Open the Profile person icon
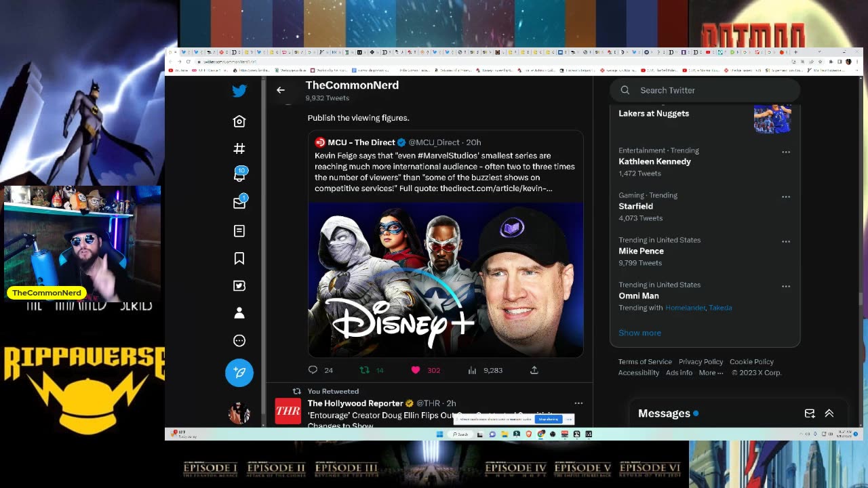Viewport: 868px width, 488px height. tap(239, 313)
